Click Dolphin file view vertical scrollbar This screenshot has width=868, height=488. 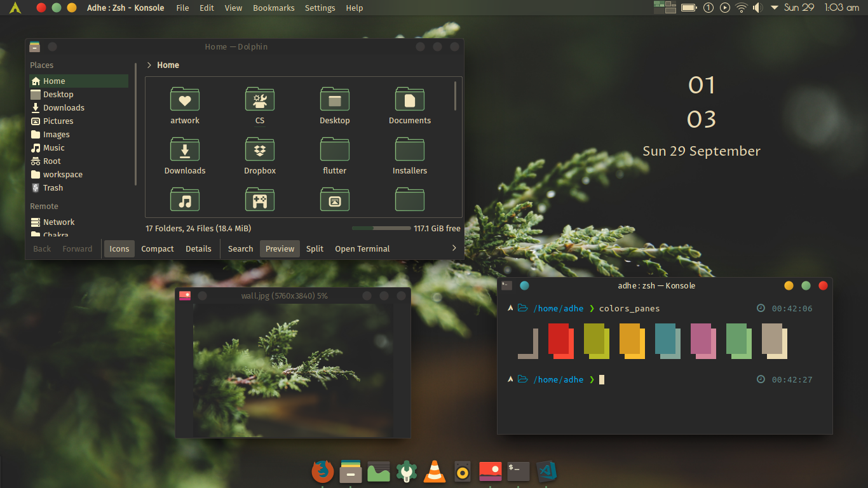click(455, 95)
